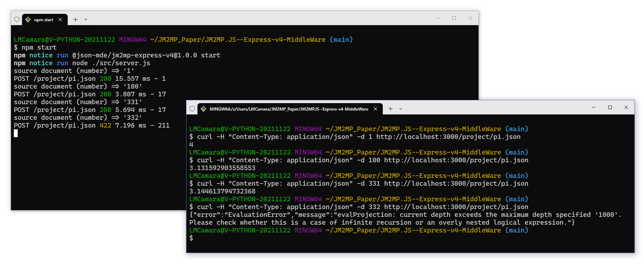Click the source document line showing '332'
The width and height of the screenshot is (644, 264).
78,118
